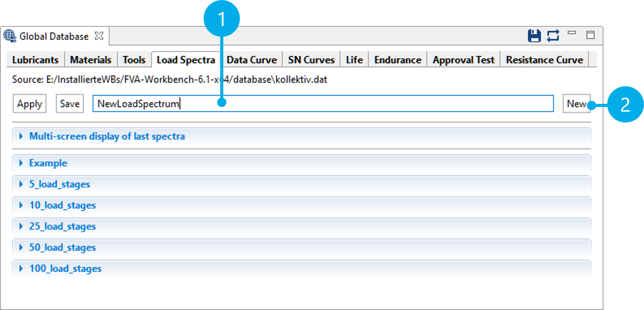
Task: Click New to create a load spectrum
Action: [x=576, y=104]
